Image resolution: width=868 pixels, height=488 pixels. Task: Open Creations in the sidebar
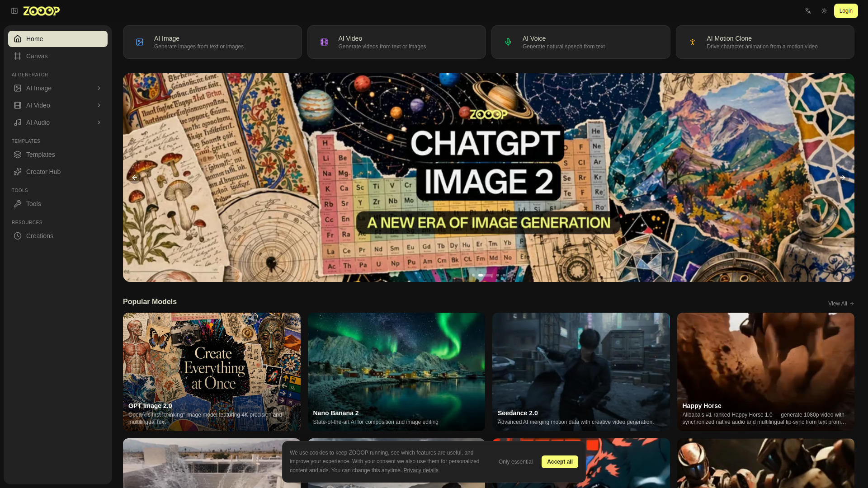pyautogui.click(x=58, y=236)
